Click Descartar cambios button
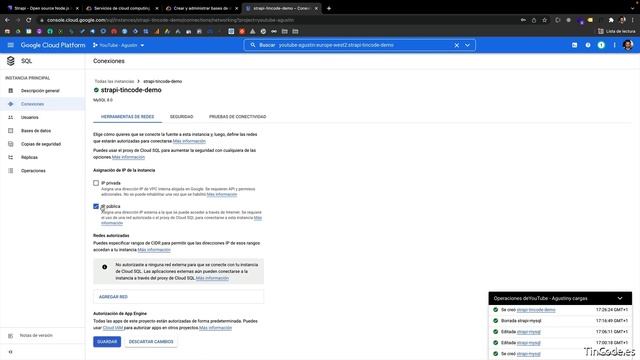The height and width of the screenshot is (360, 640). [151, 342]
